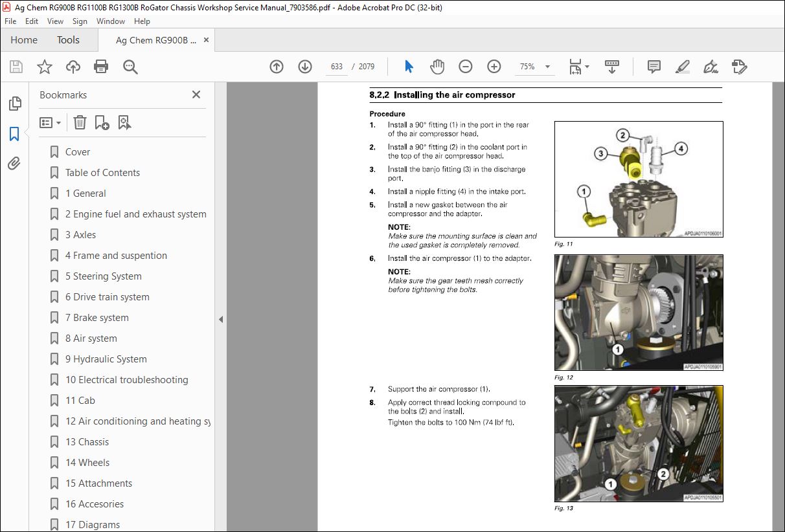Select the 13 Chassis bookmark
This screenshot has width=785, height=532.
pyautogui.click(x=87, y=442)
